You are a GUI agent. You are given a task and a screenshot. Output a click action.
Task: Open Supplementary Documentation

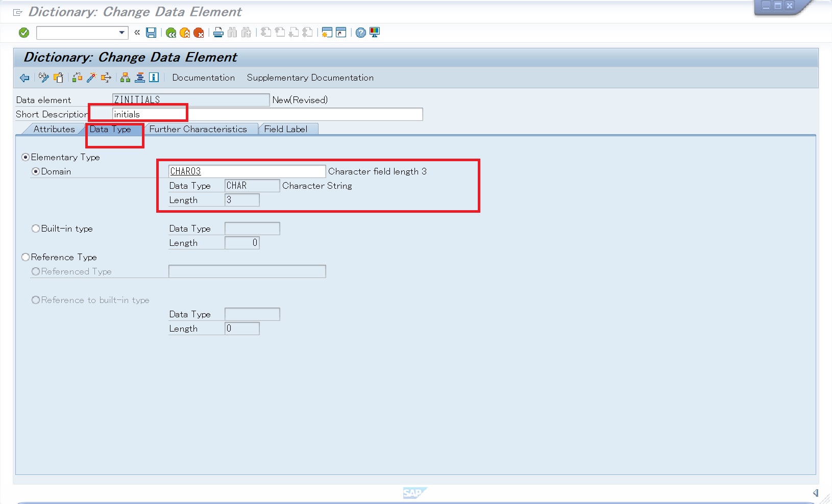tap(310, 78)
